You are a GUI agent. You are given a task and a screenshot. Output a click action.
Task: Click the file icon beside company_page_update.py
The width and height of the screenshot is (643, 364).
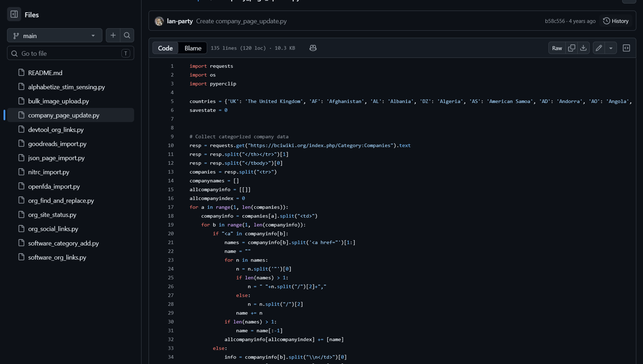click(x=21, y=115)
